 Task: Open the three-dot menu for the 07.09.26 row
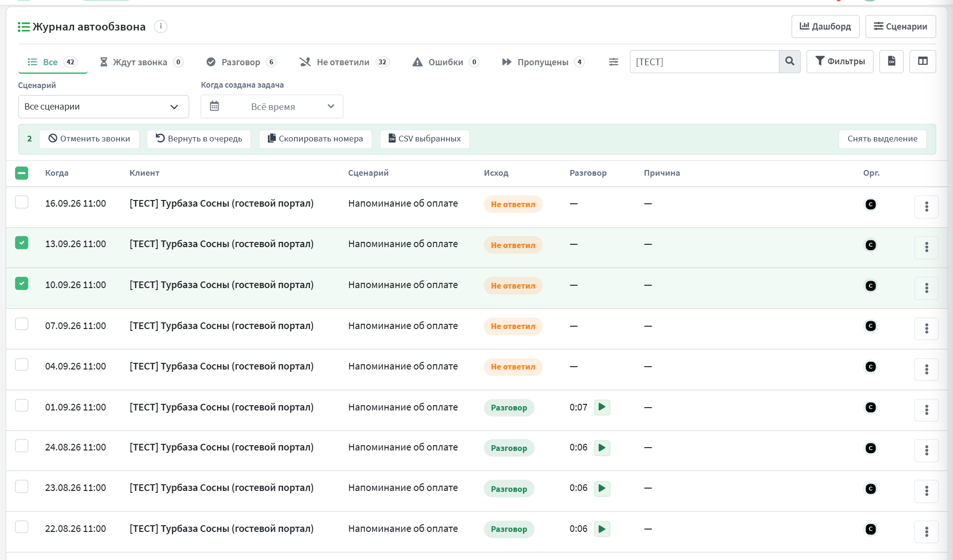tap(926, 329)
